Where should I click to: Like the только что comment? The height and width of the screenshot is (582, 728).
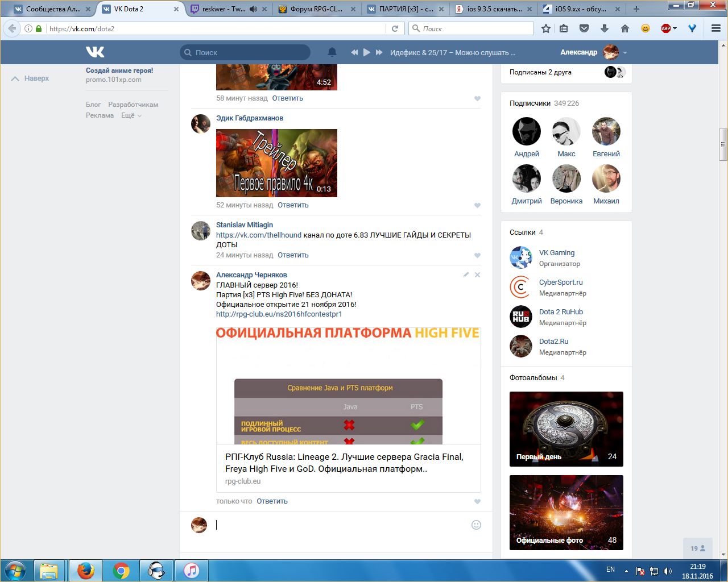tap(477, 502)
